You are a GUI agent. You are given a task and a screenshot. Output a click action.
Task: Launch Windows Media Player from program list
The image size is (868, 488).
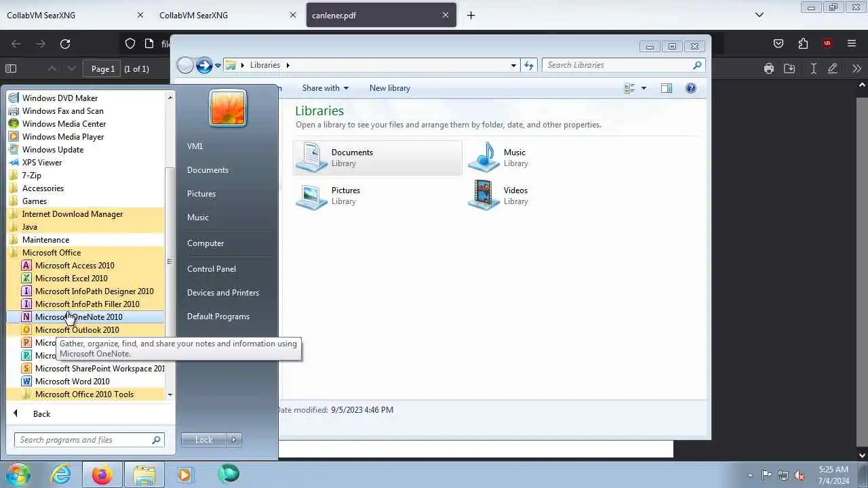tap(63, 137)
